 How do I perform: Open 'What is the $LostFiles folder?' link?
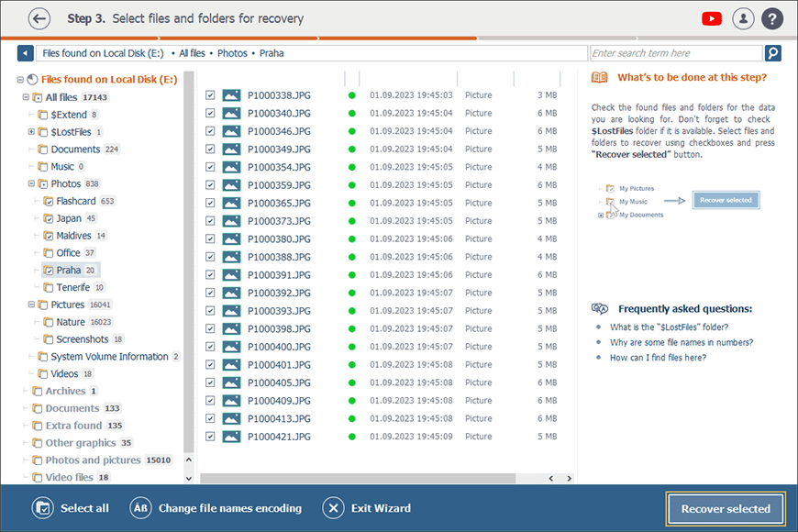669,327
